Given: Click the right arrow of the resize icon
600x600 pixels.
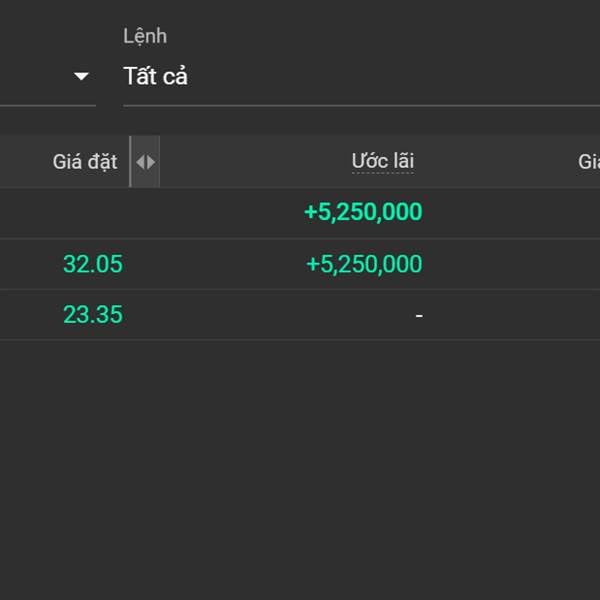Looking at the screenshot, I should click(x=151, y=162).
